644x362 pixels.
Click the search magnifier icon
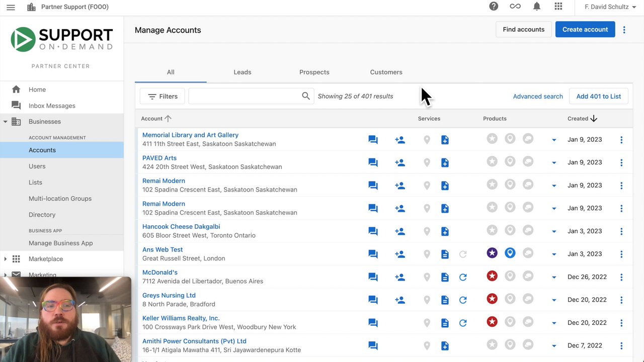[305, 96]
